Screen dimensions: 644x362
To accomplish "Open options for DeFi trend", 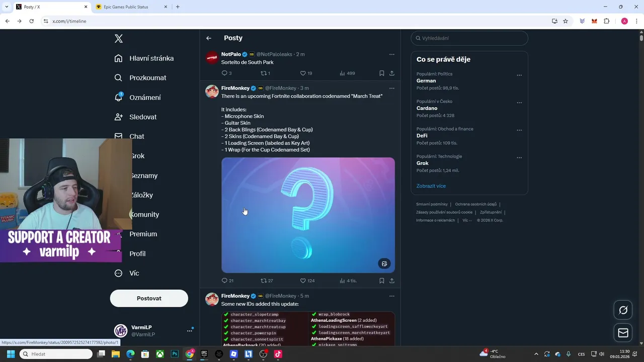I will (519, 130).
